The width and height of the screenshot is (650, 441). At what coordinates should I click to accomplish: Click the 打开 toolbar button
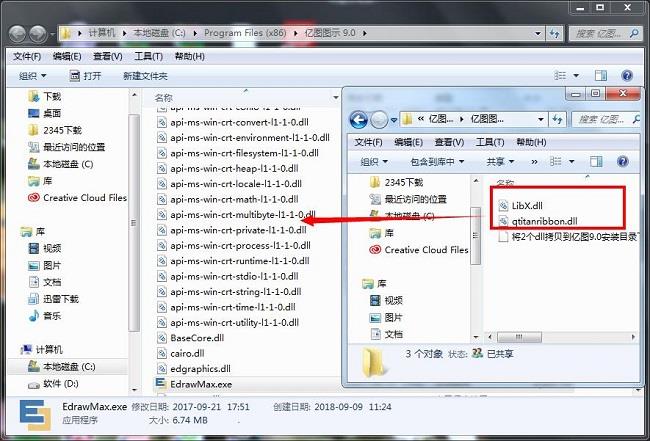click(85, 76)
